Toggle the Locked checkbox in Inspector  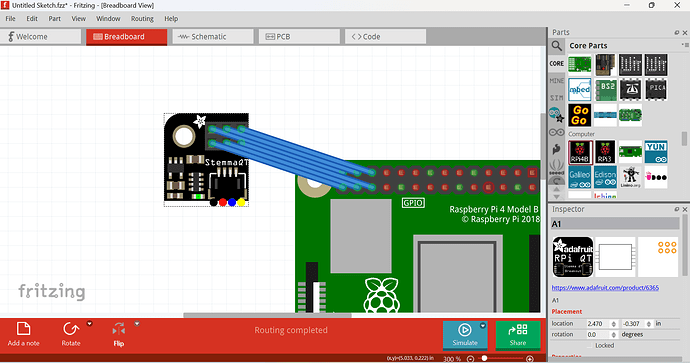coord(590,346)
